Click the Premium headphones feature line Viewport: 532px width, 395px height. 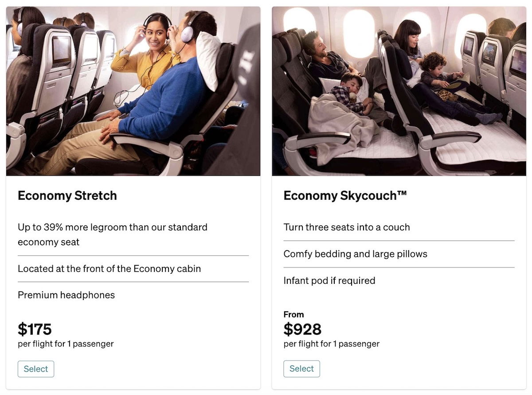point(66,295)
